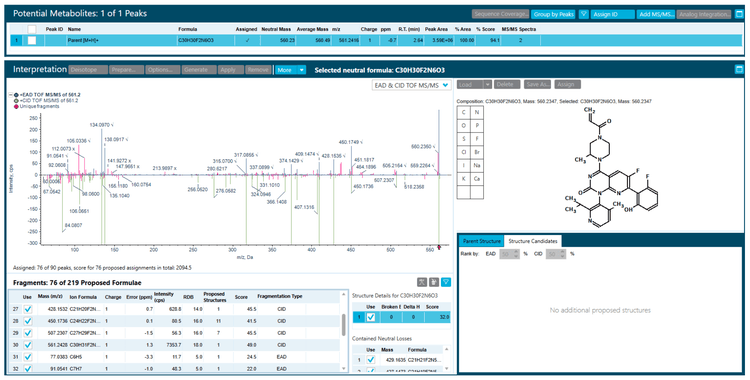This screenshot has width=750, height=380.
Task: Toggle Use checkbox in Structure Details row 1
Action: [x=371, y=317]
